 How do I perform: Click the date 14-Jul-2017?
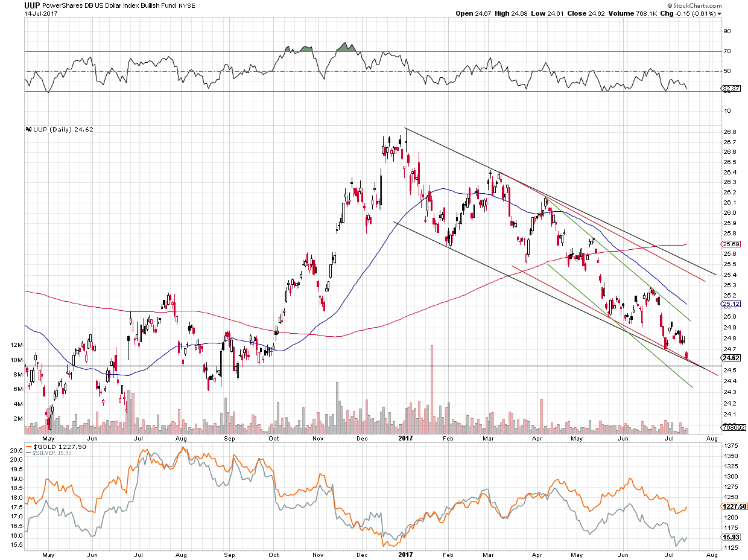pos(40,13)
